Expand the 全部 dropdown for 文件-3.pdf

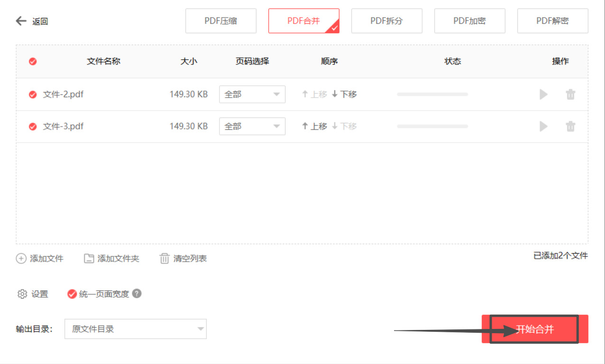pyautogui.click(x=252, y=126)
